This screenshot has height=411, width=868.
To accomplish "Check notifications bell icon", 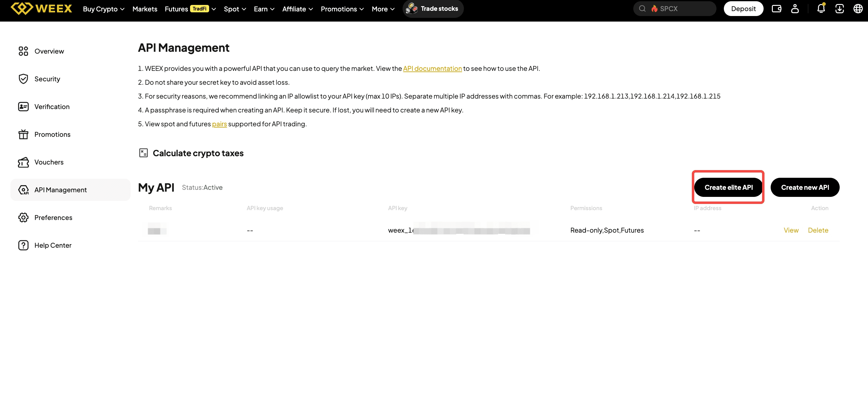I will pyautogui.click(x=821, y=8).
